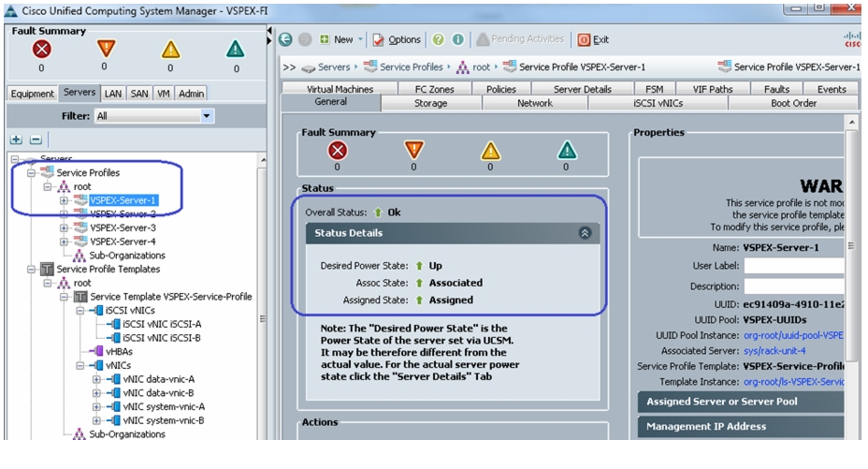Open the New dropdown arrow in toolbar
The height and width of the screenshot is (469, 868).
click(x=360, y=39)
